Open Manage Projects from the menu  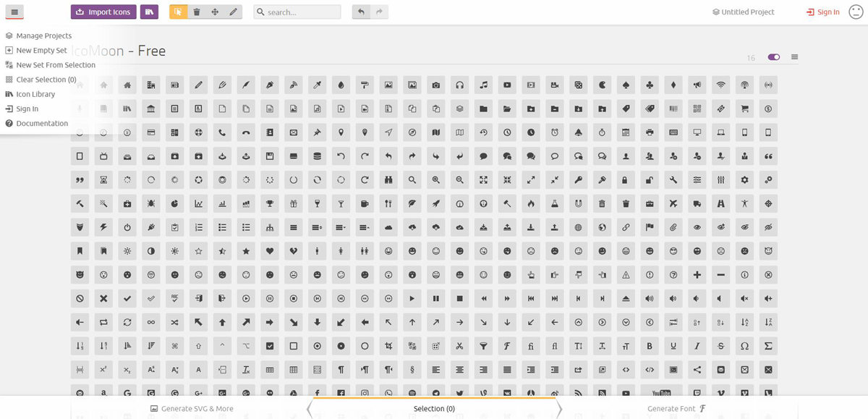(x=38, y=35)
